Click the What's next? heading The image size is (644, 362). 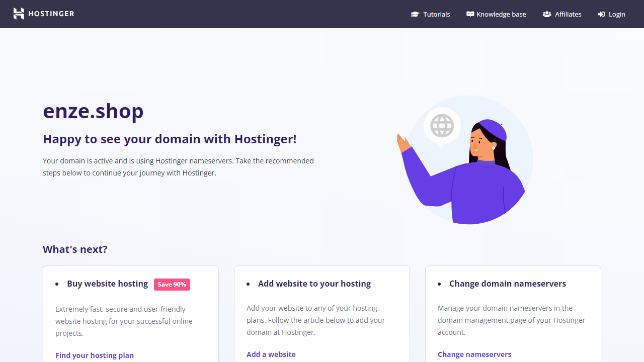point(75,249)
